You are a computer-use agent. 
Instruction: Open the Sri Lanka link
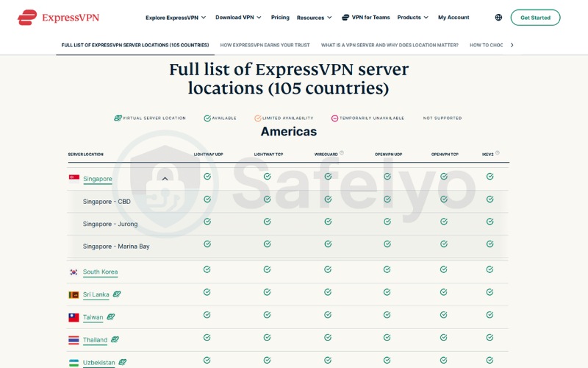click(96, 295)
